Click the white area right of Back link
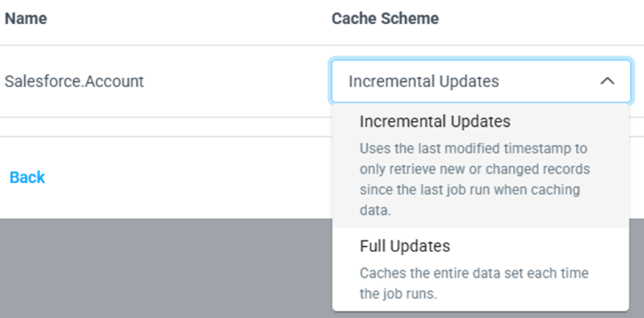This screenshot has width=644, height=318. pos(183,177)
